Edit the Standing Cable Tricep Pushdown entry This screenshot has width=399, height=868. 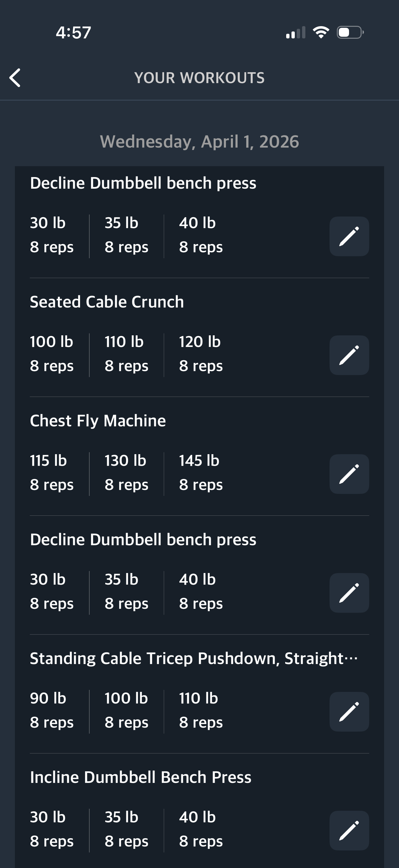pyautogui.click(x=349, y=712)
